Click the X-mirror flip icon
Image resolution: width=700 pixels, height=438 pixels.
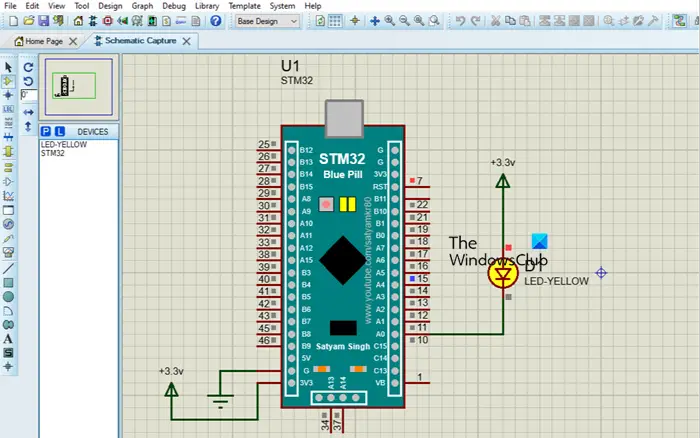[28, 112]
